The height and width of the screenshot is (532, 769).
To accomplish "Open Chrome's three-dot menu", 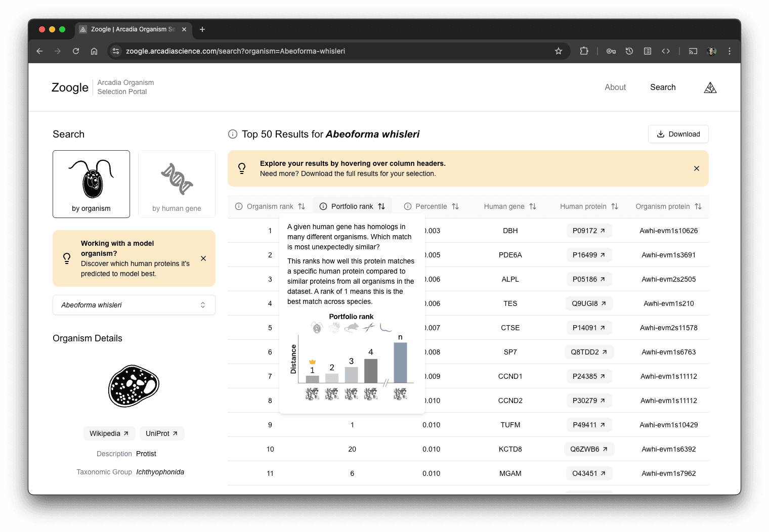I will point(729,51).
